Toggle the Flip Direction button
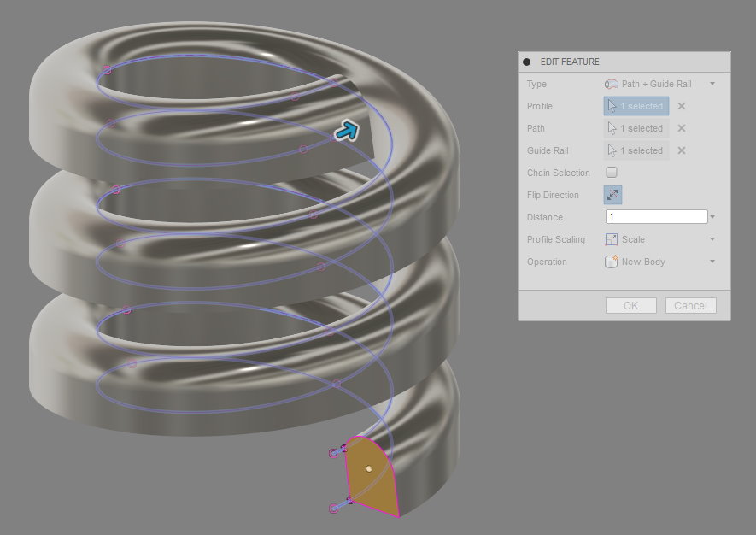Screen dimensions: 756x535 point(612,195)
